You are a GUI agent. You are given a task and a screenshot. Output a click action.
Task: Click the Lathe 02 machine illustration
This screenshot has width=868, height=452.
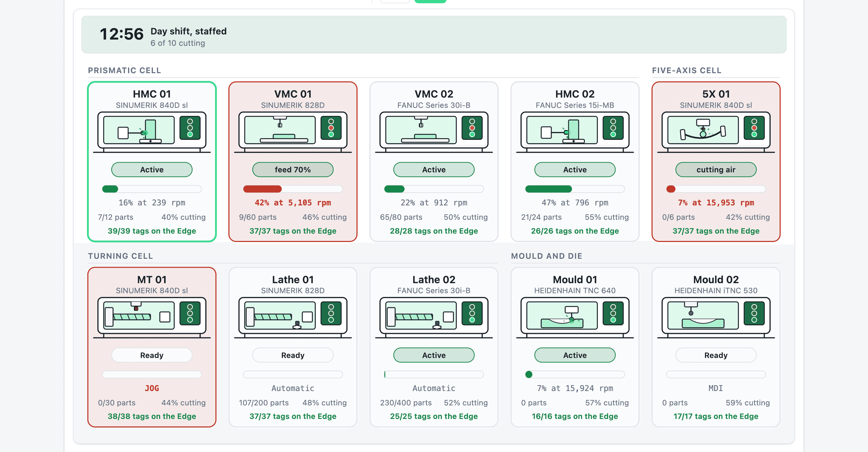[x=434, y=317]
